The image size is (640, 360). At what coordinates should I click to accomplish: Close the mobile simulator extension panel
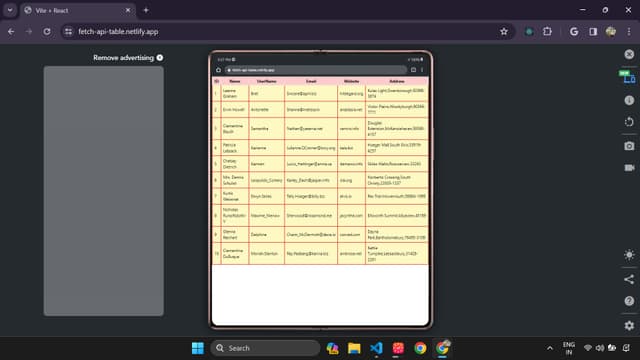tap(629, 54)
